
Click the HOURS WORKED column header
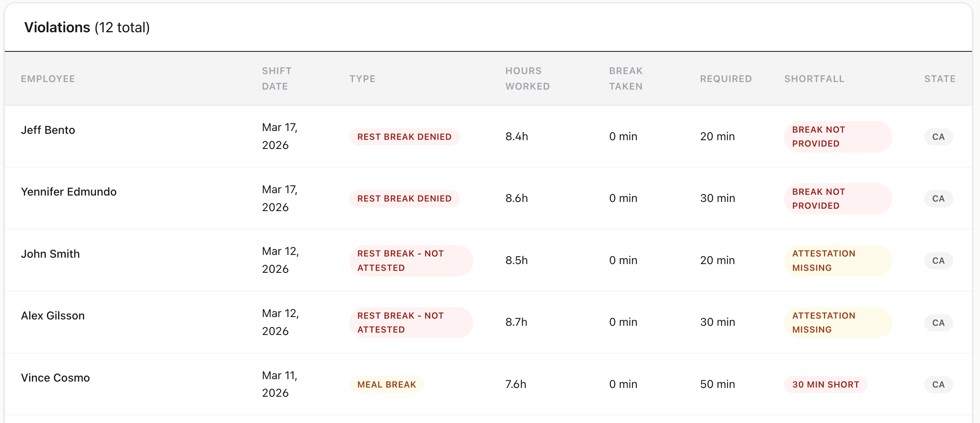(527, 78)
